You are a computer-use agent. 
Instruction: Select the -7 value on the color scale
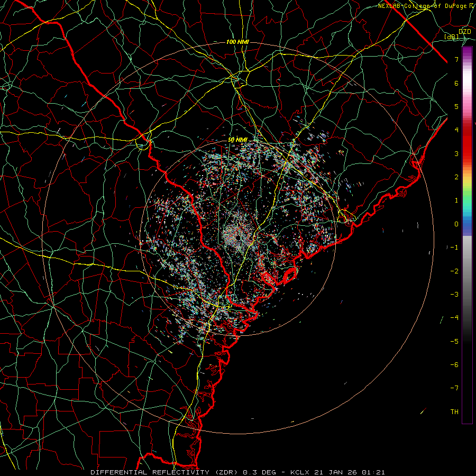pos(454,388)
